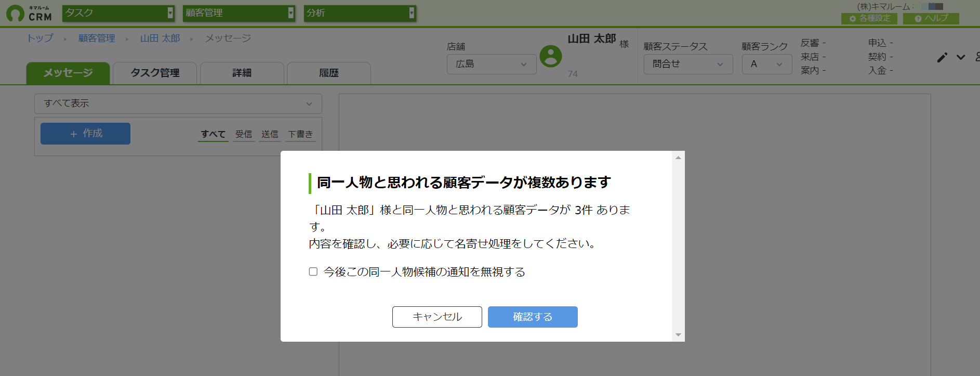This screenshot has width=980, height=376.
Task: Click the dialog scrollbar up arrow
Action: coord(678,158)
